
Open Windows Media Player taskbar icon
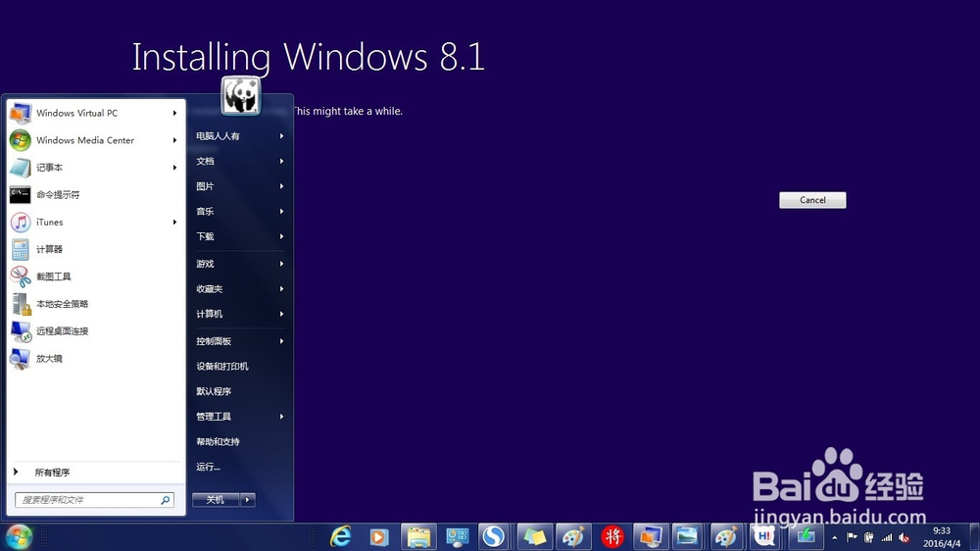(x=378, y=536)
